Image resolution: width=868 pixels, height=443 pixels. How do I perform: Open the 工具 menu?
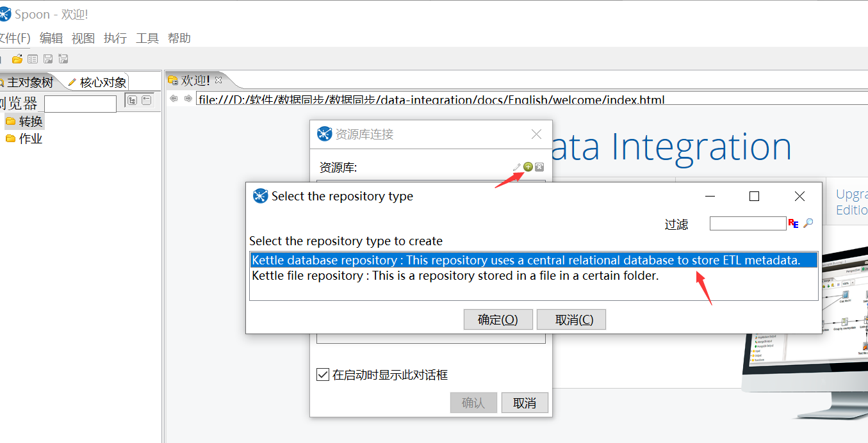coord(147,38)
